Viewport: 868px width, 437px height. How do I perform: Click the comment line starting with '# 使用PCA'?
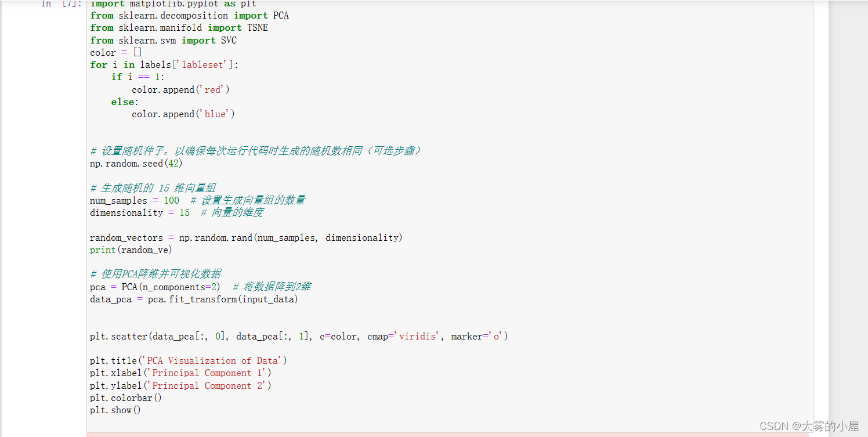[155, 275]
